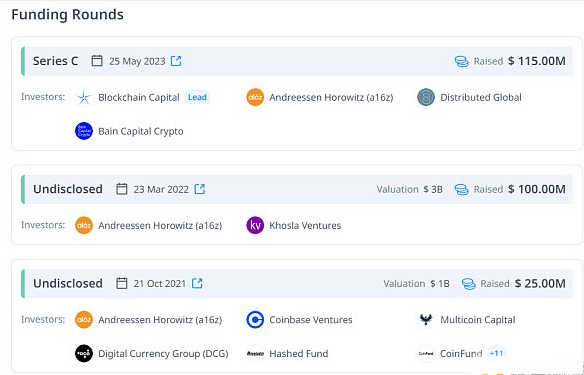The image size is (584, 375).
Task: Click the $ 25.00M raised amount
Action: click(x=540, y=283)
